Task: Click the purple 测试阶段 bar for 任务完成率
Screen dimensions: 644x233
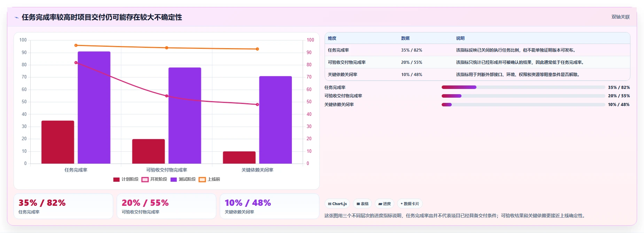Action: [94, 107]
